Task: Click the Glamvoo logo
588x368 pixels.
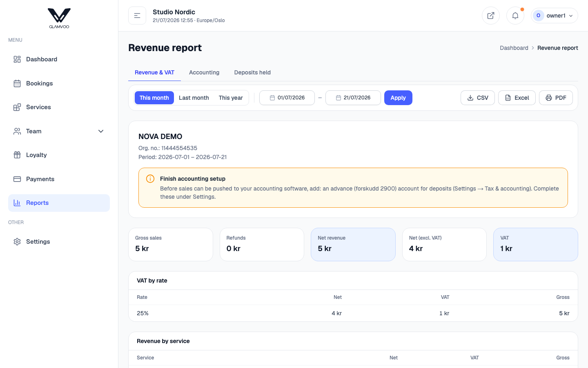Action: pos(59,18)
